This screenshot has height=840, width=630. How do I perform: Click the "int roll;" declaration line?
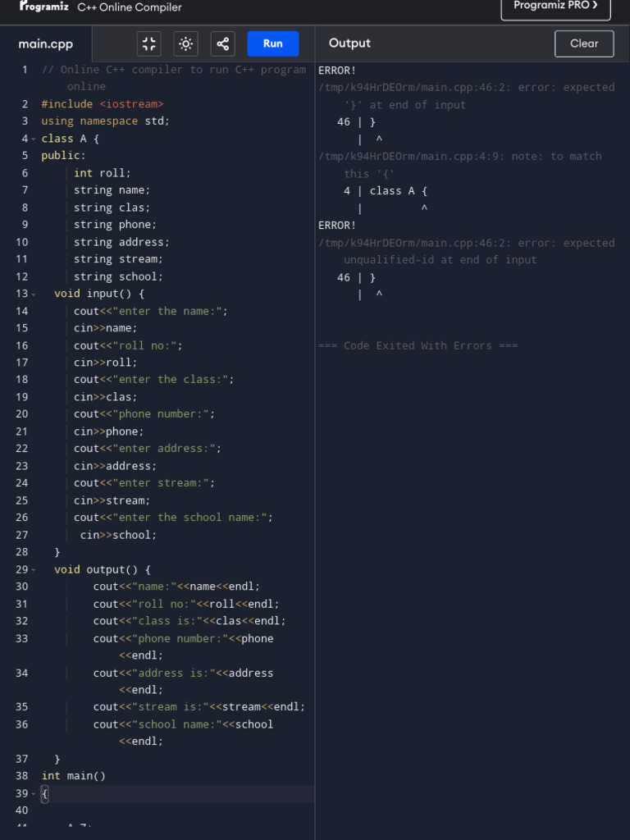(102, 173)
